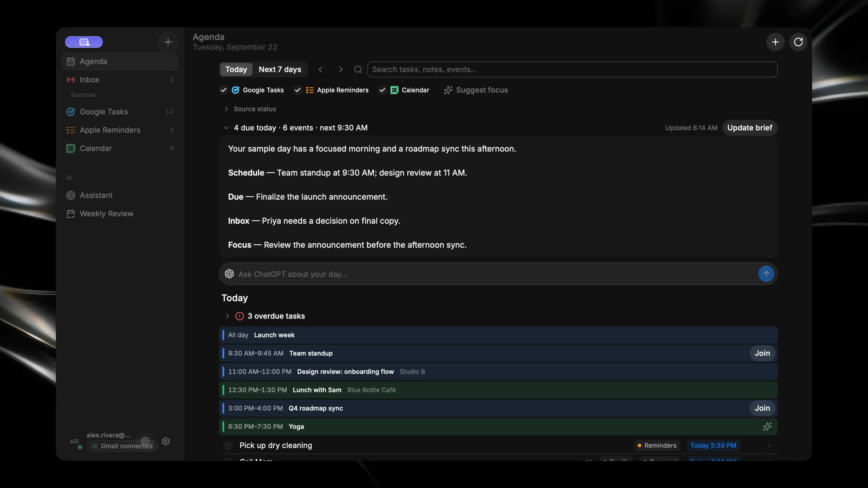868x488 pixels.
Task: Click the Today 5:30 PM due badge
Action: 713,445
